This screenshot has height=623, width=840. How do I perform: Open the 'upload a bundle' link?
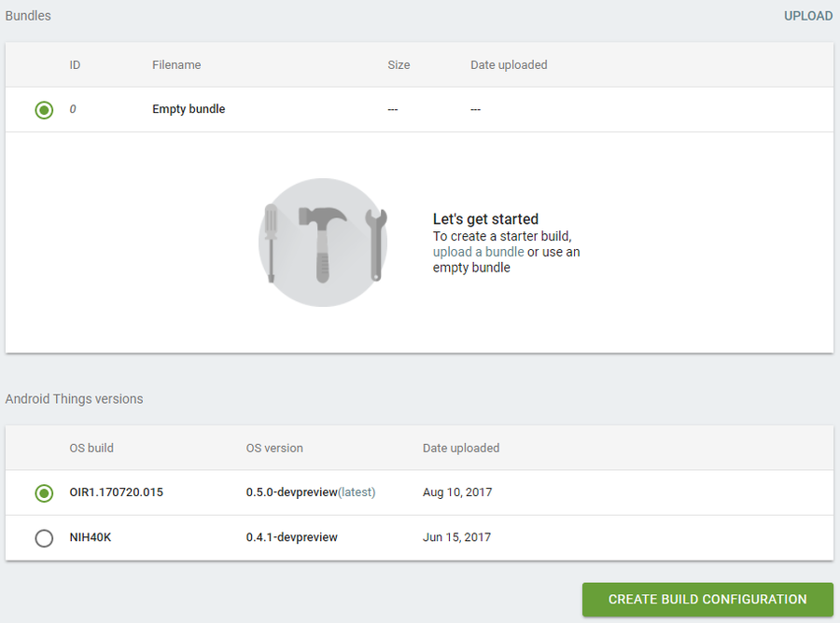479,252
